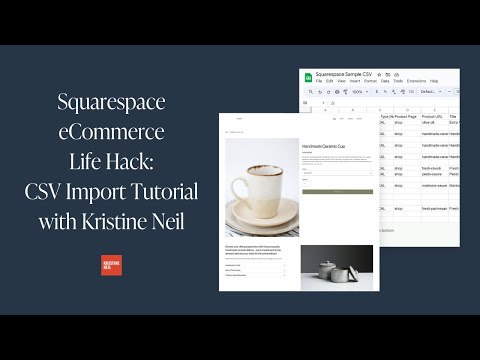Open the Google Sheets home logo
Screen dimensions: 480x360
(x=308, y=78)
